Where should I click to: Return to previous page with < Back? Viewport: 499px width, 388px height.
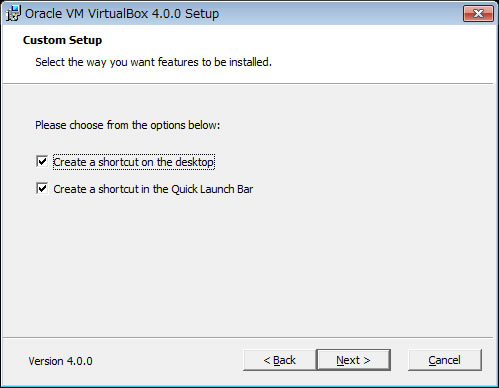pos(280,360)
